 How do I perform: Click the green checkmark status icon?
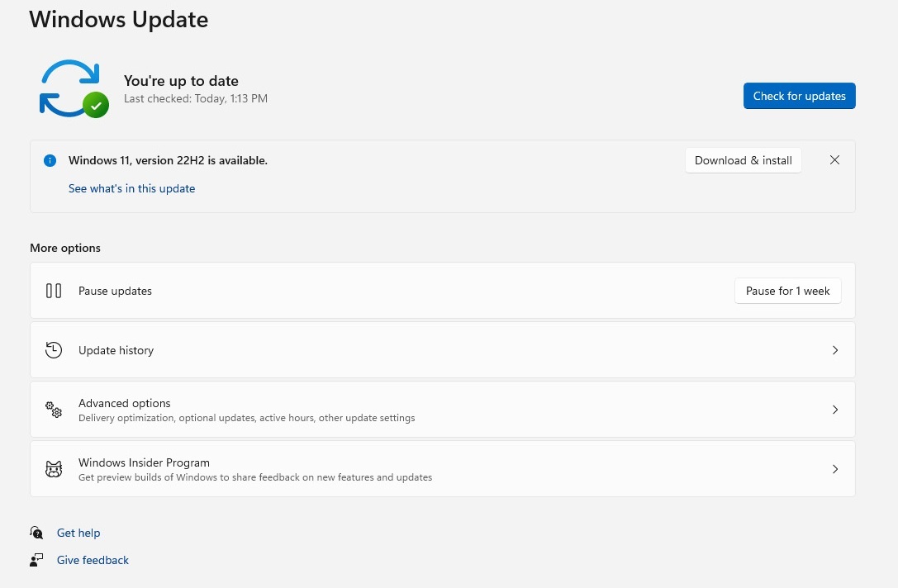coord(97,106)
